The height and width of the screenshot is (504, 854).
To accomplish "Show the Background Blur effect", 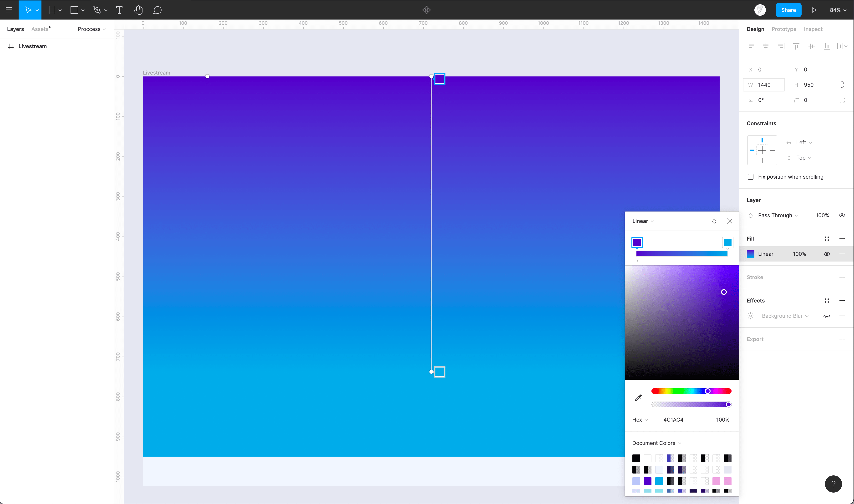I will (827, 316).
